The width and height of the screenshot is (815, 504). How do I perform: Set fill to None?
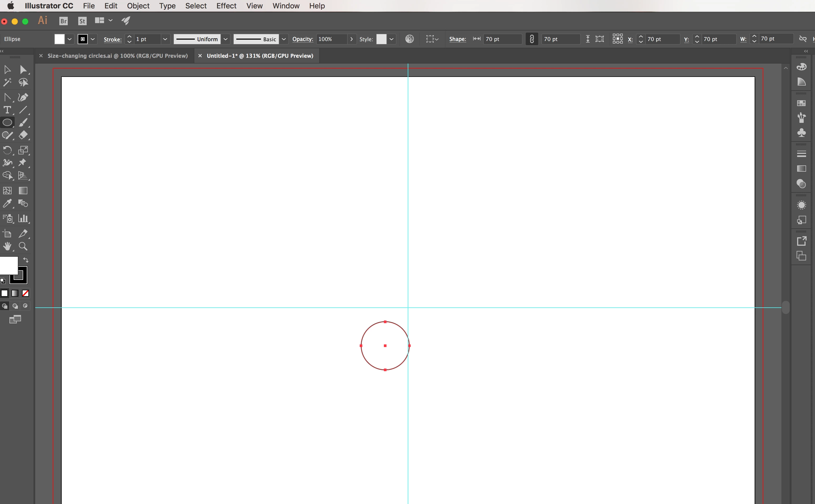(25, 293)
